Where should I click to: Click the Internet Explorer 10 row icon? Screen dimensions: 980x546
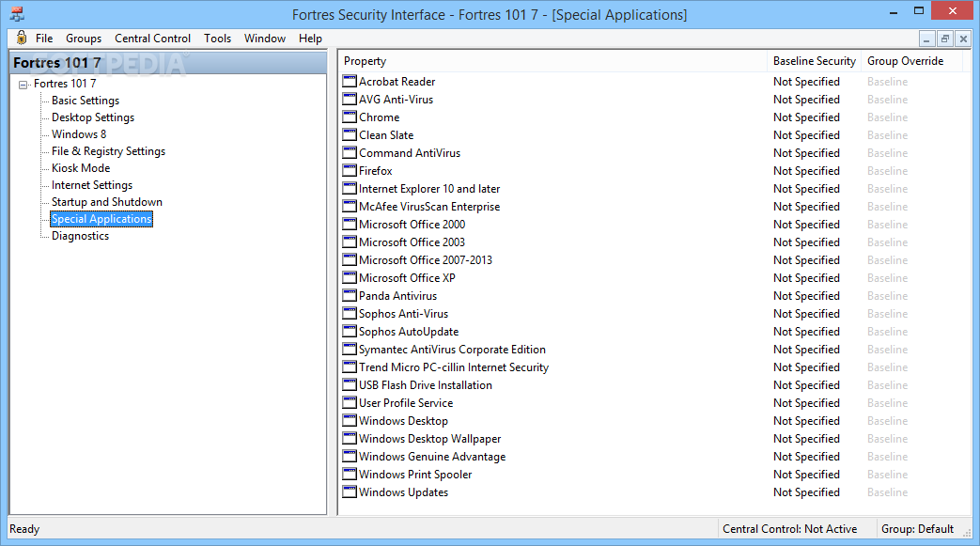coord(350,188)
